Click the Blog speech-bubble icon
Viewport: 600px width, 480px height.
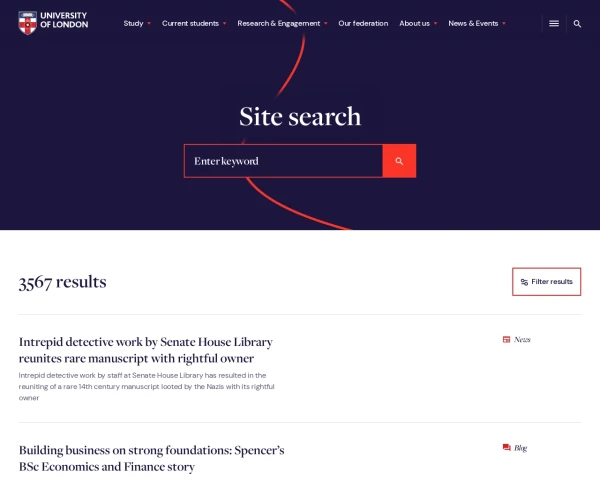(506, 448)
